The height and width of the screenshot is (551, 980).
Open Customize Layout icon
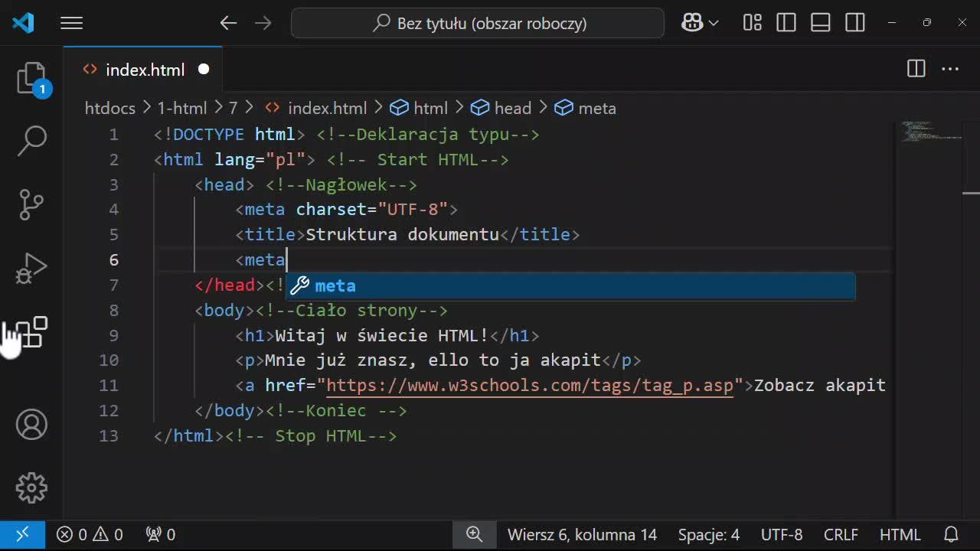(753, 23)
